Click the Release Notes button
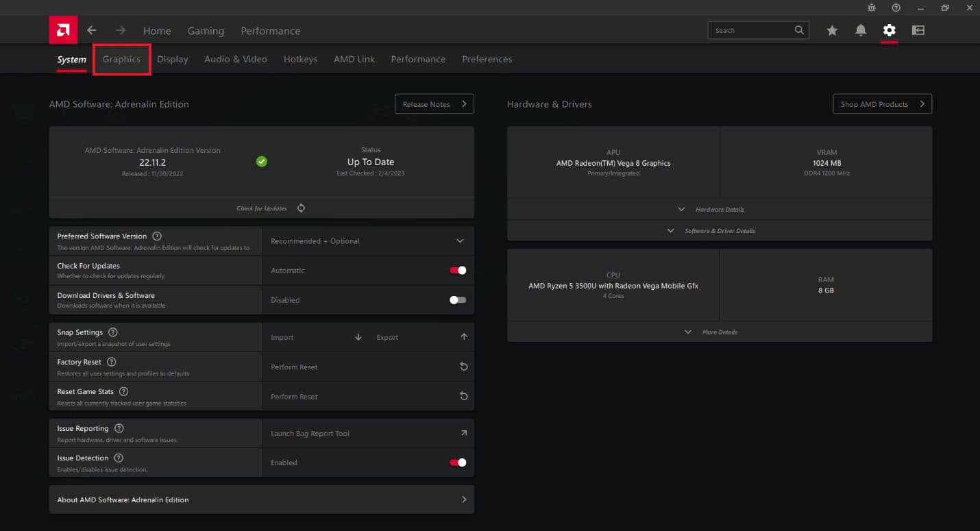 (434, 104)
